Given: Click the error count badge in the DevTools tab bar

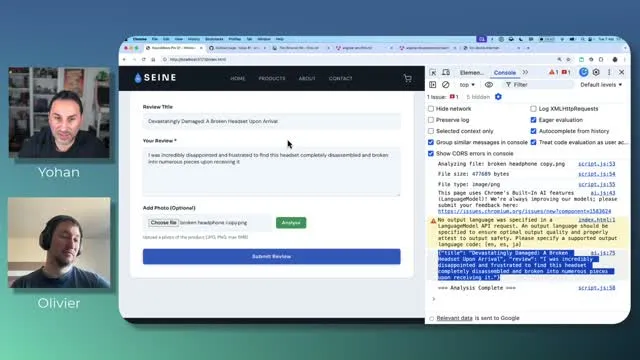Looking at the screenshot, I should tap(566, 72).
